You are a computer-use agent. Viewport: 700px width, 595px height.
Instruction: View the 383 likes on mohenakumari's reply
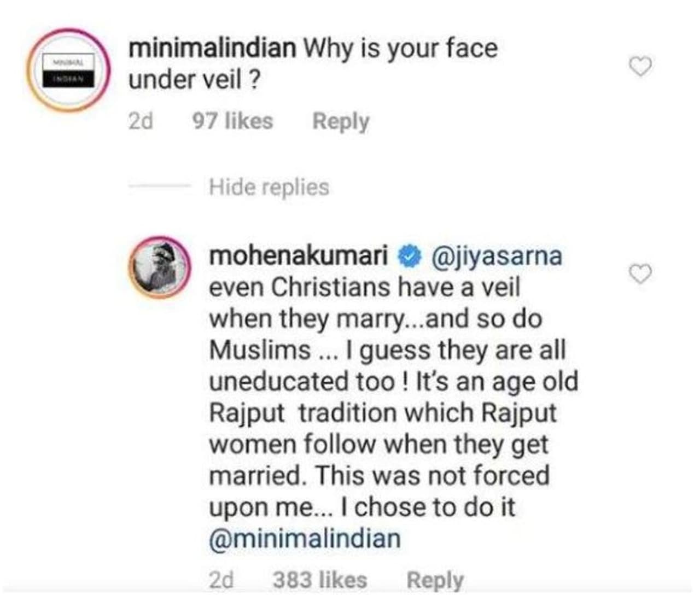320,580
